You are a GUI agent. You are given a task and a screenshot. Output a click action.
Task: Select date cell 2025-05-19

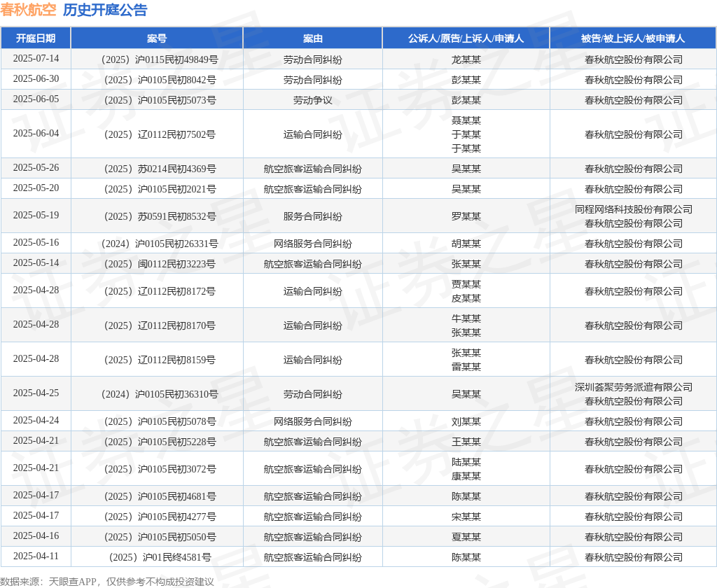[x=36, y=215]
